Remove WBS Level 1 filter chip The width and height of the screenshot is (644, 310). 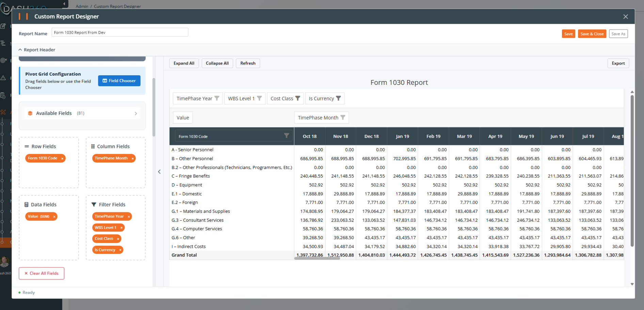[x=121, y=228]
